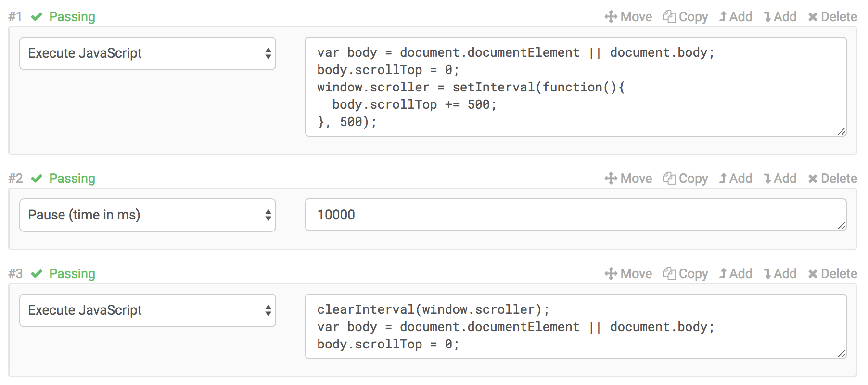Screen dimensions: 868x385
Task: Click the Move icon for step #1
Action: 611,16
